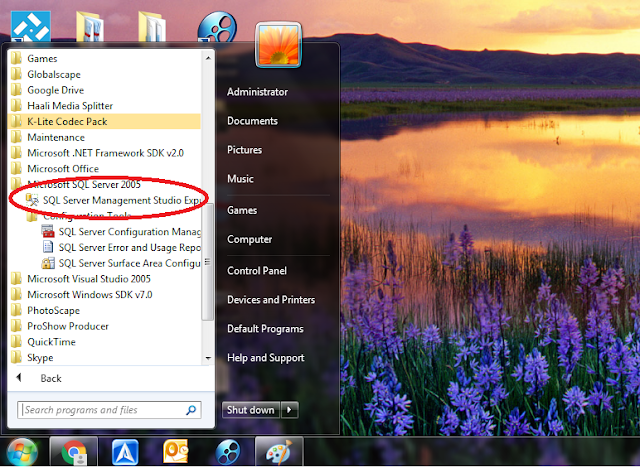Viewport: 640px width, 468px height.
Task: Open Music from Start menu
Action: pyautogui.click(x=240, y=179)
